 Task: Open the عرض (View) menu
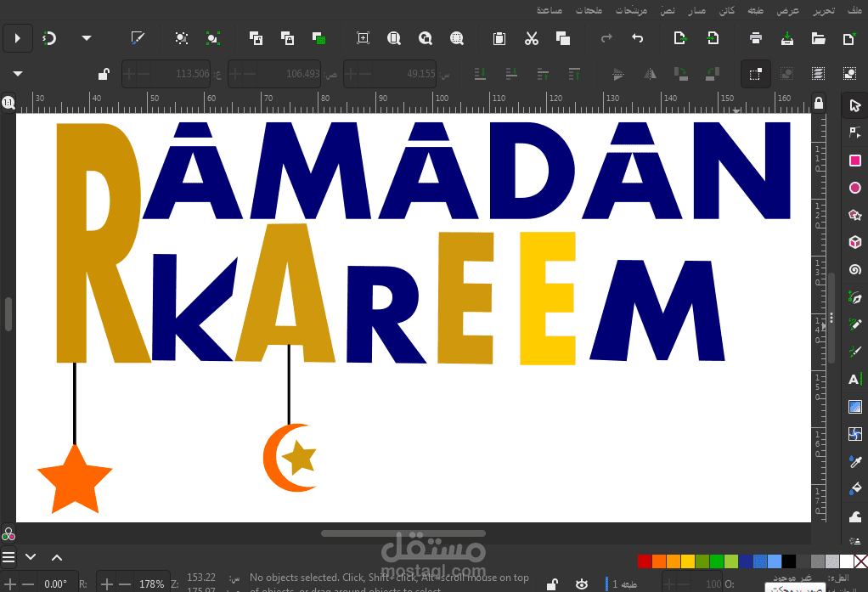787,10
